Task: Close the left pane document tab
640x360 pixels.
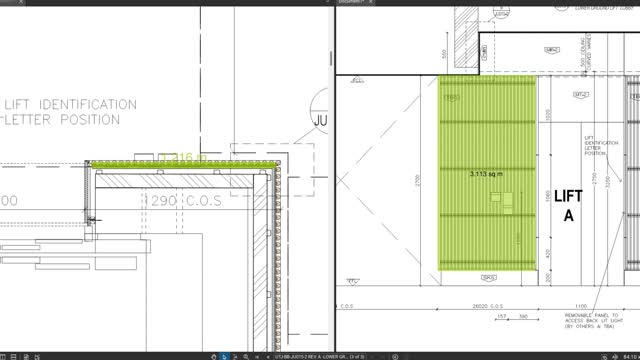Action: coord(21,2)
